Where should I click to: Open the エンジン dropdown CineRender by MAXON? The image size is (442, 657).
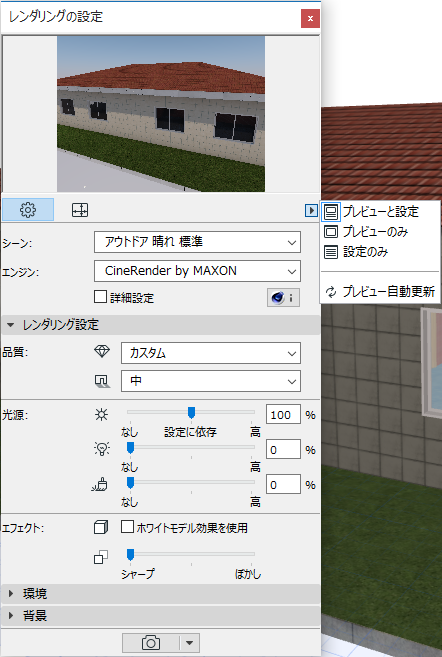coord(197,271)
